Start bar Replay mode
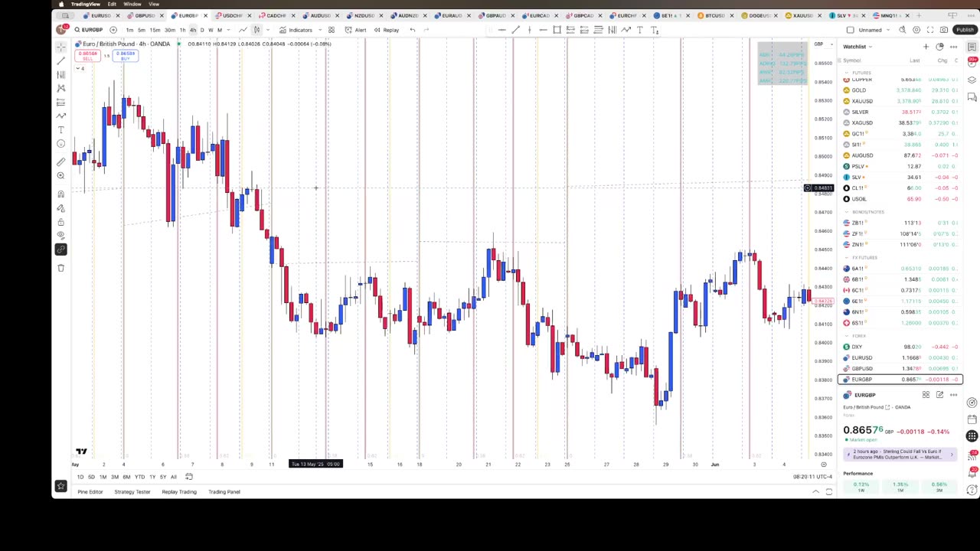The height and width of the screenshot is (551, 980). click(x=386, y=30)
